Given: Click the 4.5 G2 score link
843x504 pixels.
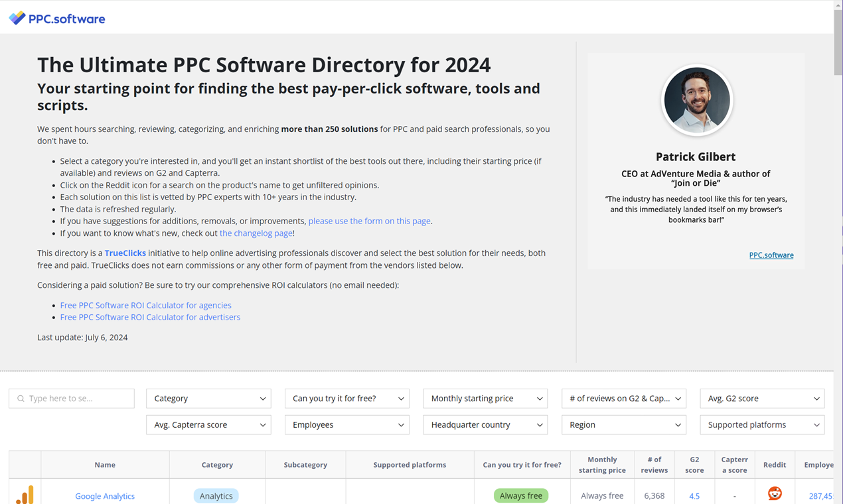Looking at the screenshot, I should (694, 496).
